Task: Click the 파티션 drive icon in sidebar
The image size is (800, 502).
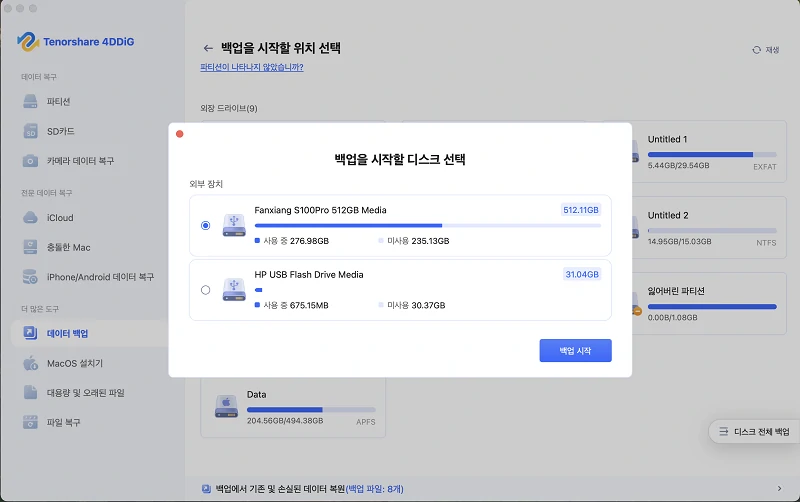Action: coord(30,102)
